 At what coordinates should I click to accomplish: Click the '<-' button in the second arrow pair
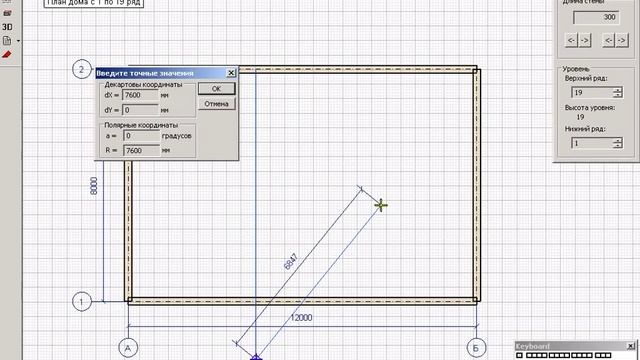pos(608,40)
